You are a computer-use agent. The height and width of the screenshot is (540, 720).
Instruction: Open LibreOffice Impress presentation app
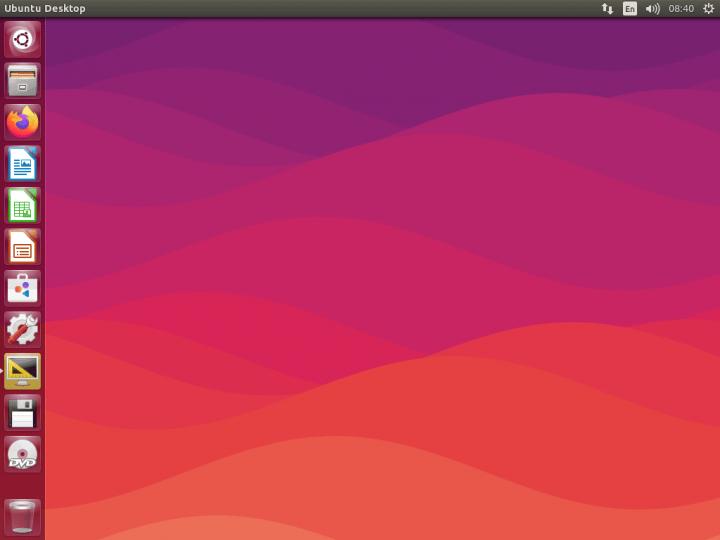pos(22,246)
